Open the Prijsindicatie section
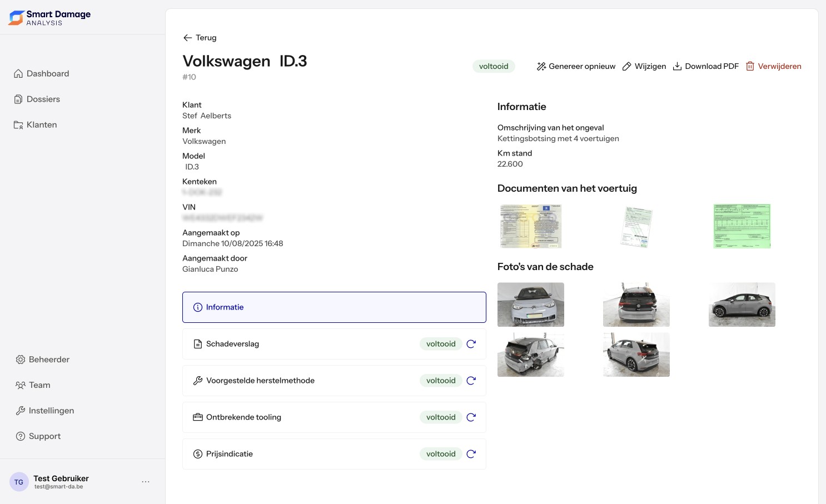Image resolution: width=826 pixels, height=504 pixels. point(334,454)
